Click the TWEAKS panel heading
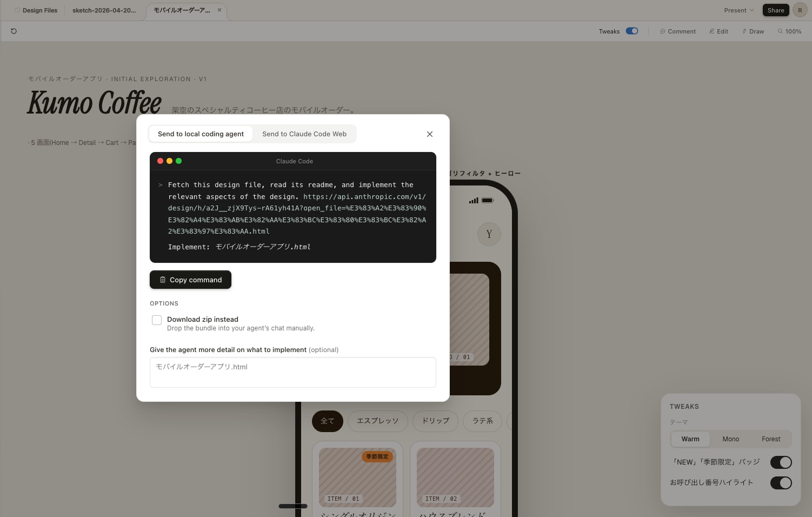Image resolution: width=812 pixels, height=517 pixels. (684, 407)
